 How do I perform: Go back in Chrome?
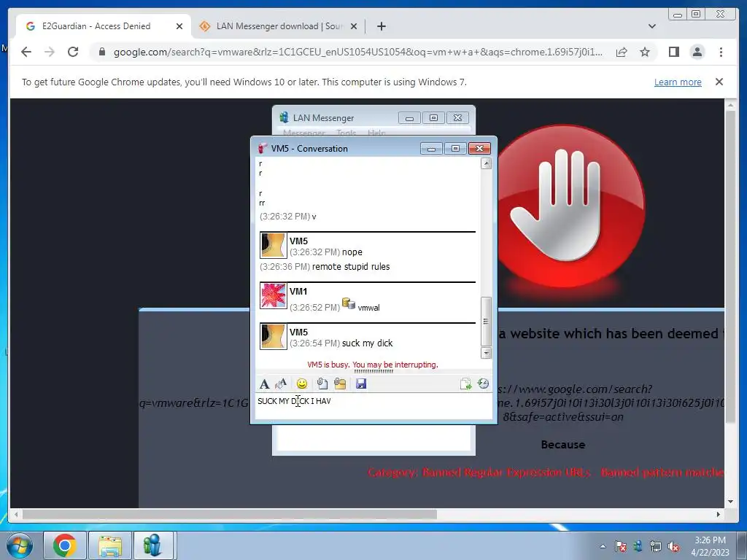[x=26, y=52]
